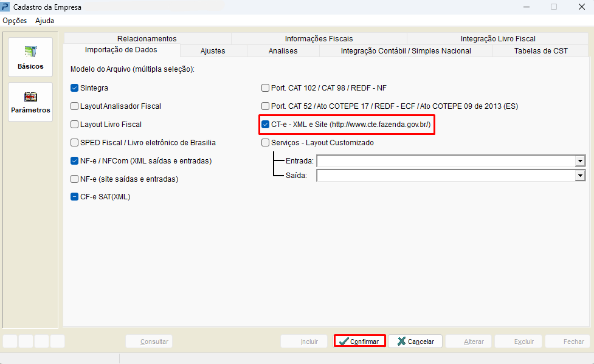Click the Confirmar button

pyautogui.click(x=359, y=342)
